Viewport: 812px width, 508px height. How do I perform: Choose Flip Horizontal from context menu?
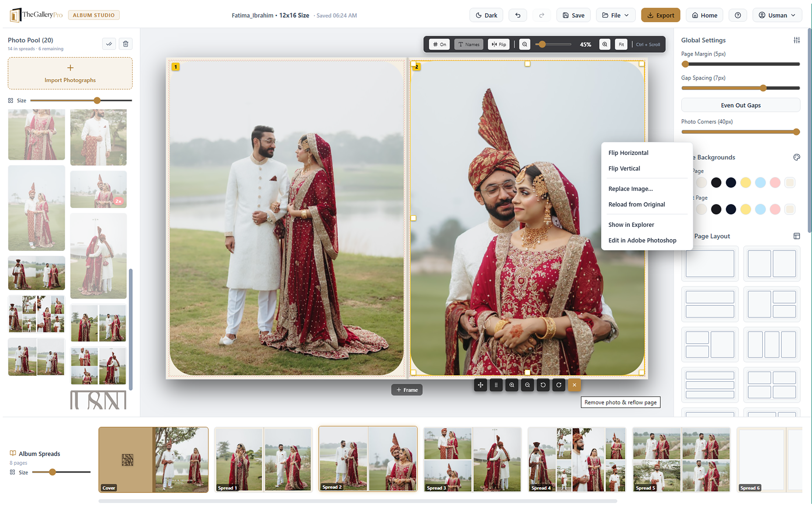coord(628,152)
